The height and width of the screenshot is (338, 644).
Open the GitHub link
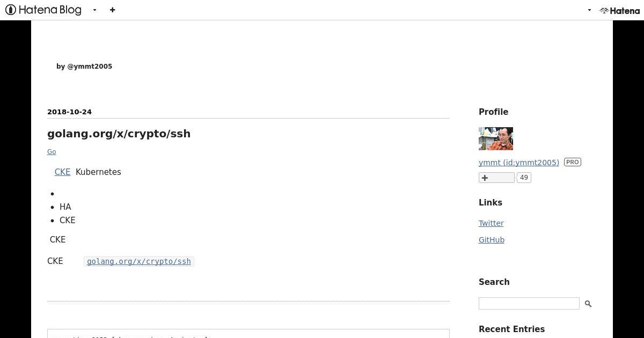pyautogui.click(x=492, y=240)
